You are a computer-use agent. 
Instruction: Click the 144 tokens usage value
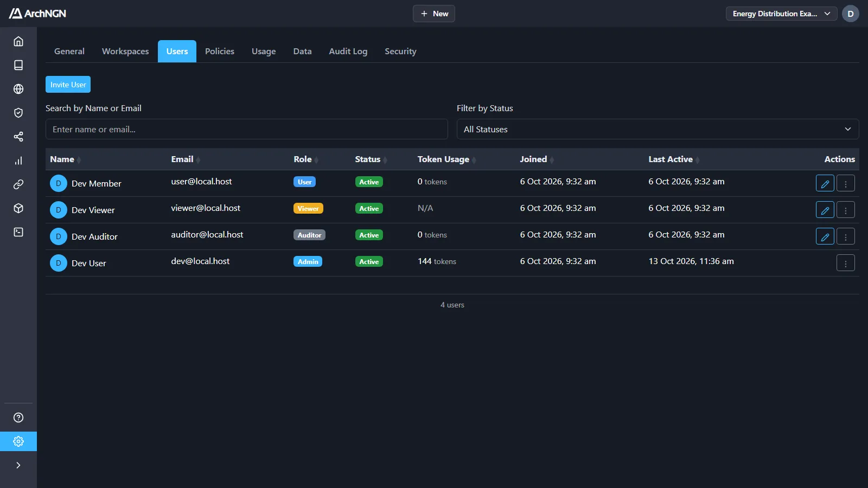pyautogui.click(x=437, y=261)
